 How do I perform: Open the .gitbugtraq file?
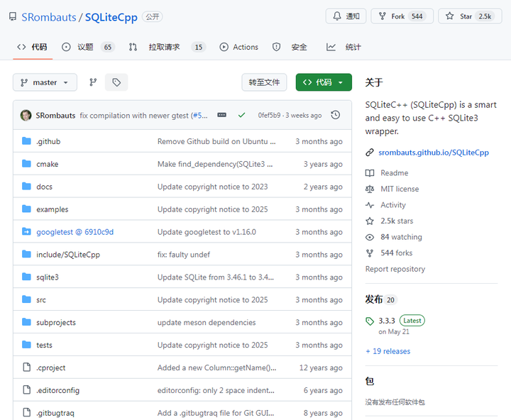click(55, 413)
